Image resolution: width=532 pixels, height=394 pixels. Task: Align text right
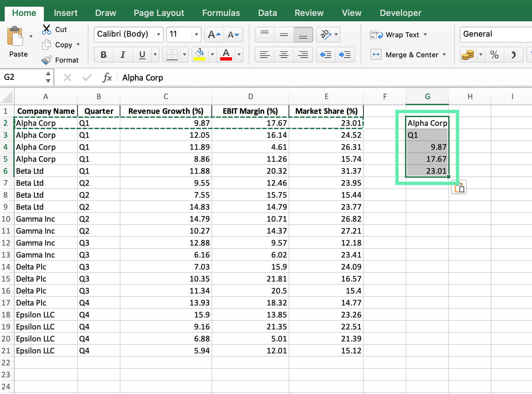[303, 55]
